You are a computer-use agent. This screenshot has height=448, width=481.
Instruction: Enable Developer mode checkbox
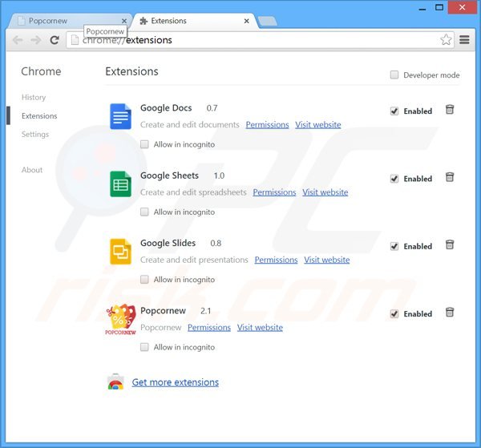[x=394, y=75]
